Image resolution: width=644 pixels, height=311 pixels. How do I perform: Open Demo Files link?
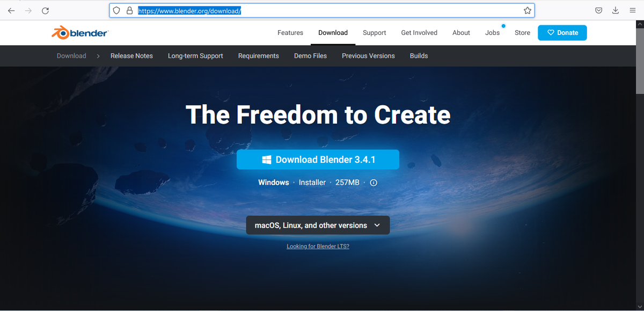point(310,56)
